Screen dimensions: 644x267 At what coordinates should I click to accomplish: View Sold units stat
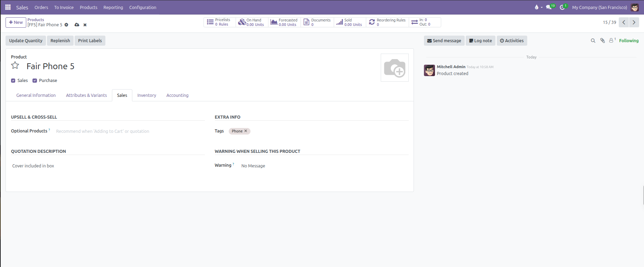point(350,22)
